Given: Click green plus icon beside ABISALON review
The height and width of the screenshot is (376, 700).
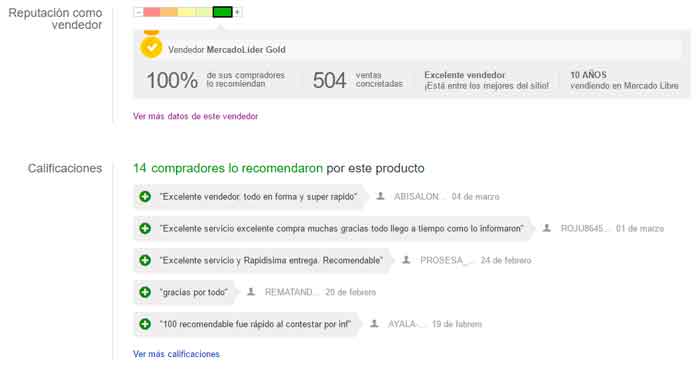Looking at the screenshot, I should tap(145, 196).
